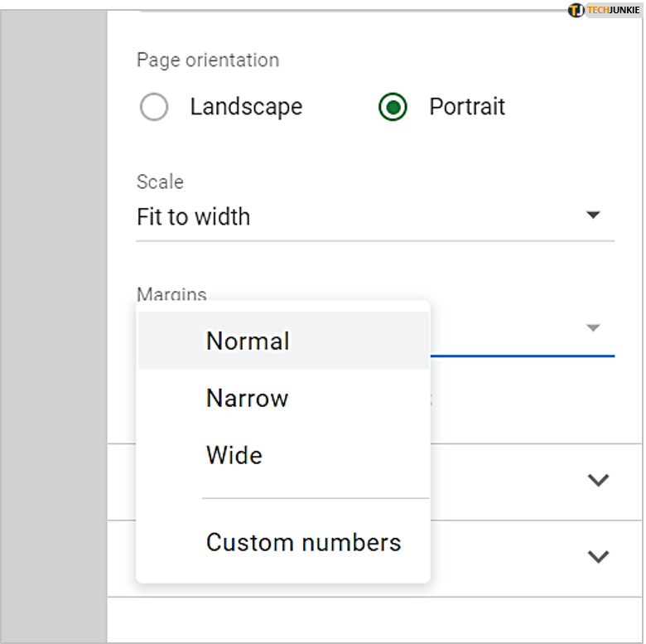Open the Scale dropdown arrow
This screenshot has width=646, height=644.
click(592, 215)
